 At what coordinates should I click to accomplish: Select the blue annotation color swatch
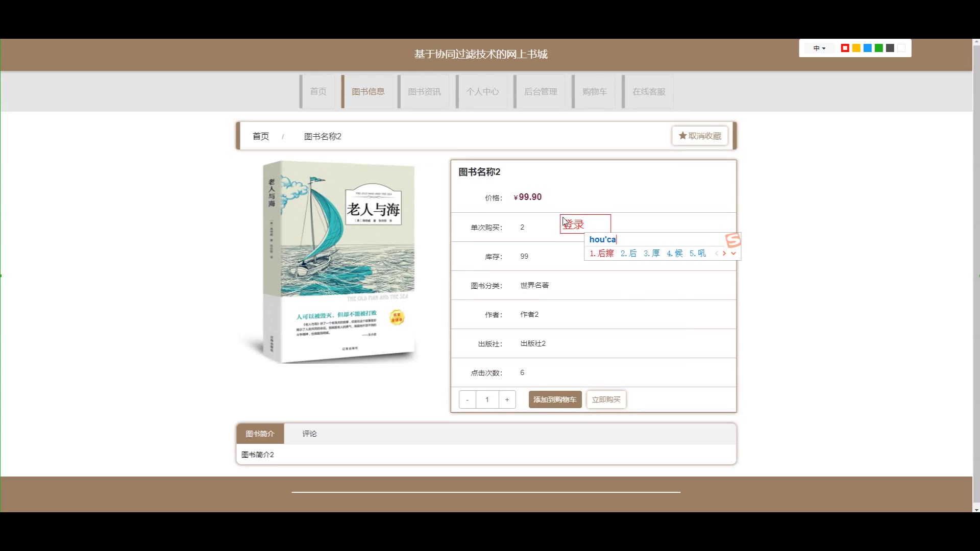[868, 48]
